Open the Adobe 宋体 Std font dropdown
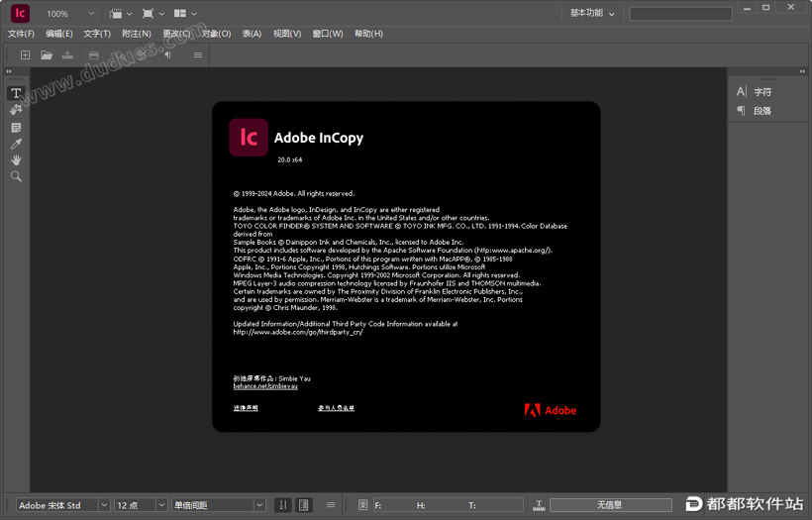 pyautogui.click(x=104, y=505)
